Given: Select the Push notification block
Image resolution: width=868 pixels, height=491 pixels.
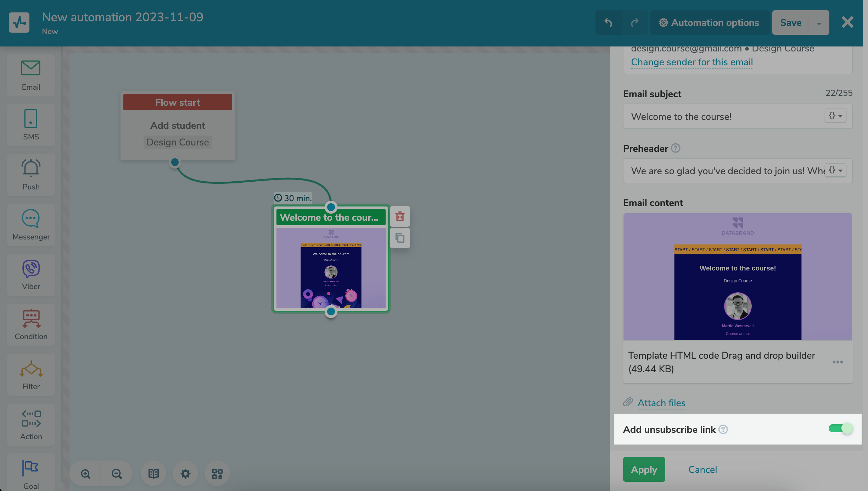Looking at the screenshot, I should tap(31, 175).
